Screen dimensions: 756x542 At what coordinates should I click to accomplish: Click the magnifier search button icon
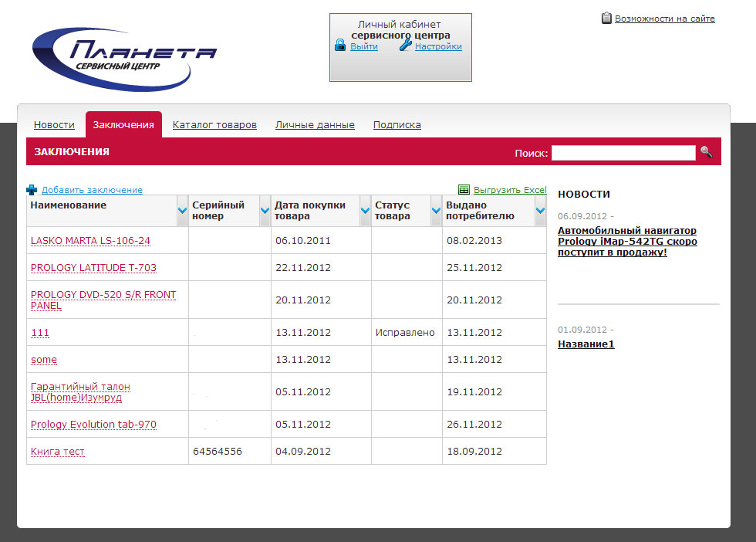(x=707, y=152)
